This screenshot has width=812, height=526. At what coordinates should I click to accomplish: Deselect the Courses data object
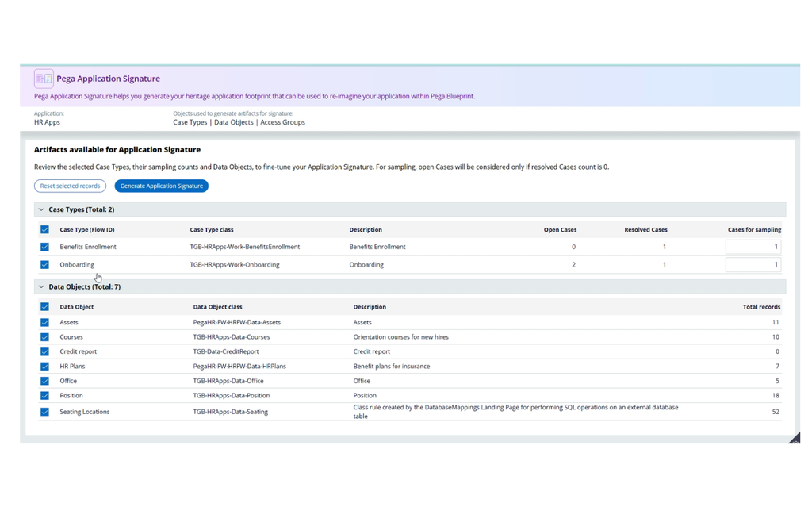click(x=45, y=337)
